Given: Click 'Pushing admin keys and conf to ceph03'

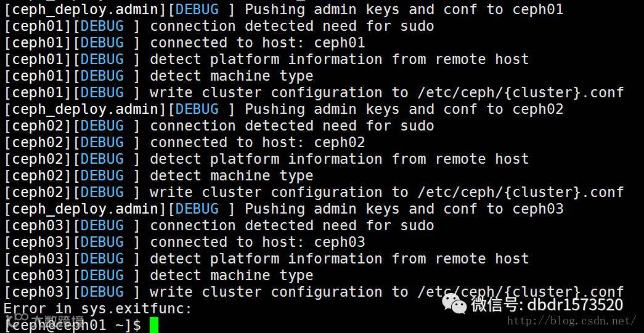Looking at the screenshot, I should pyautogui.click(x=404, y=209).
